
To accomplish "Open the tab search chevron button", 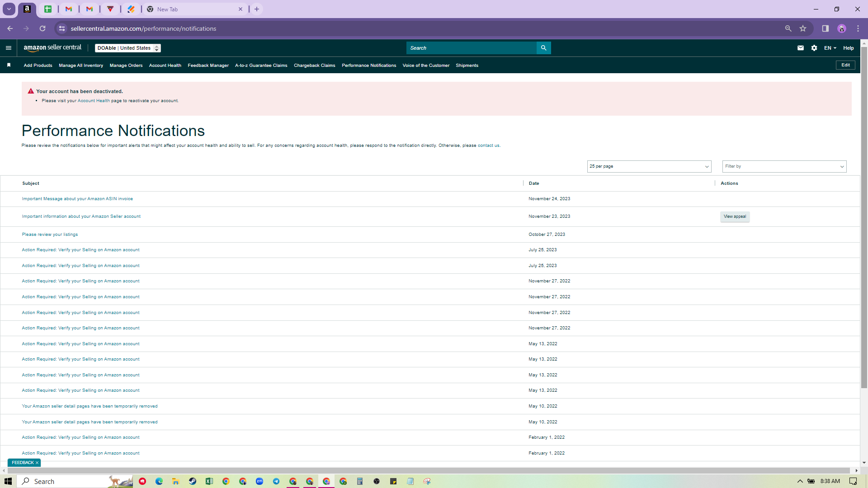I will click(9, 9).
